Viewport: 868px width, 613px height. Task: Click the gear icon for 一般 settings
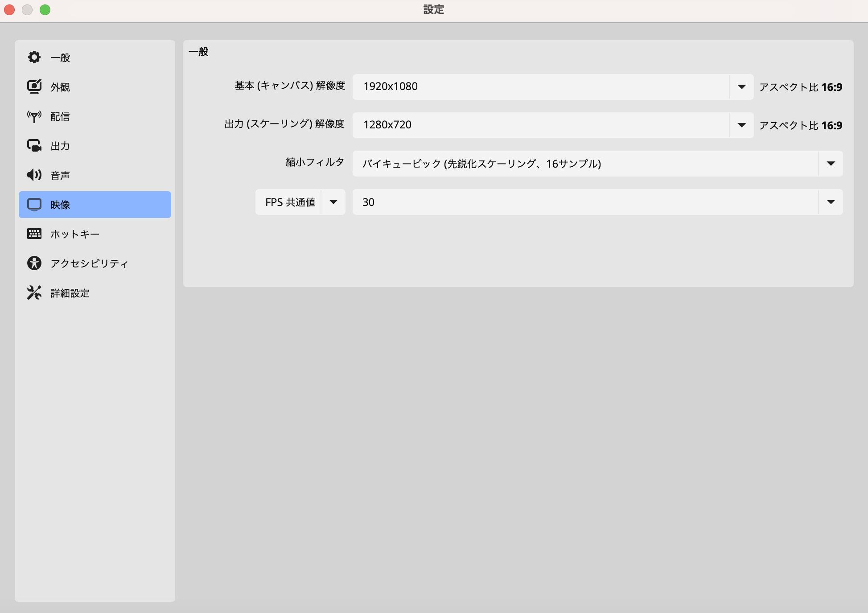click(x=34, y=57)
